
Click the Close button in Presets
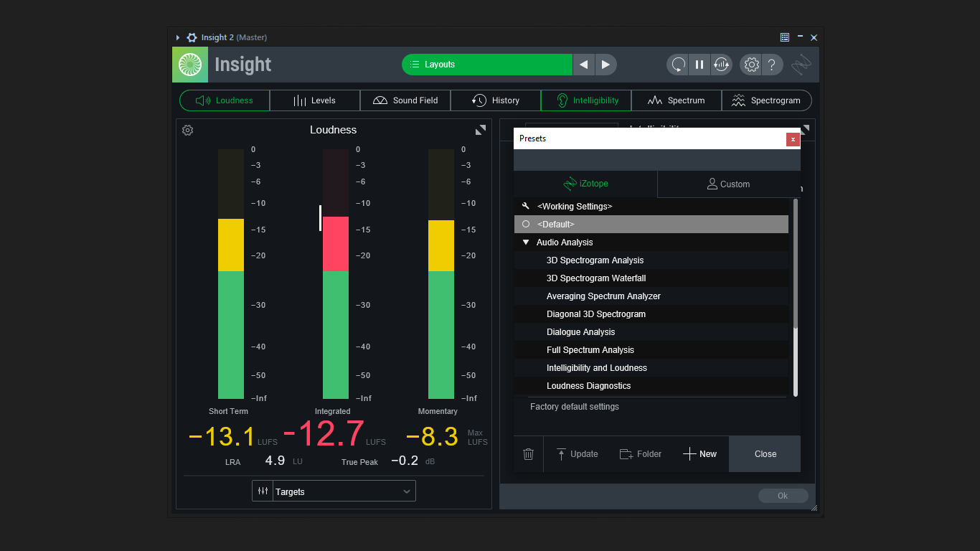765,454
